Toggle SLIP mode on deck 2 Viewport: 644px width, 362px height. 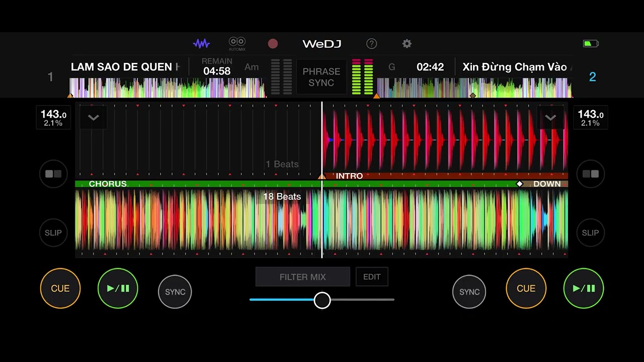click(x=591, y=233)
